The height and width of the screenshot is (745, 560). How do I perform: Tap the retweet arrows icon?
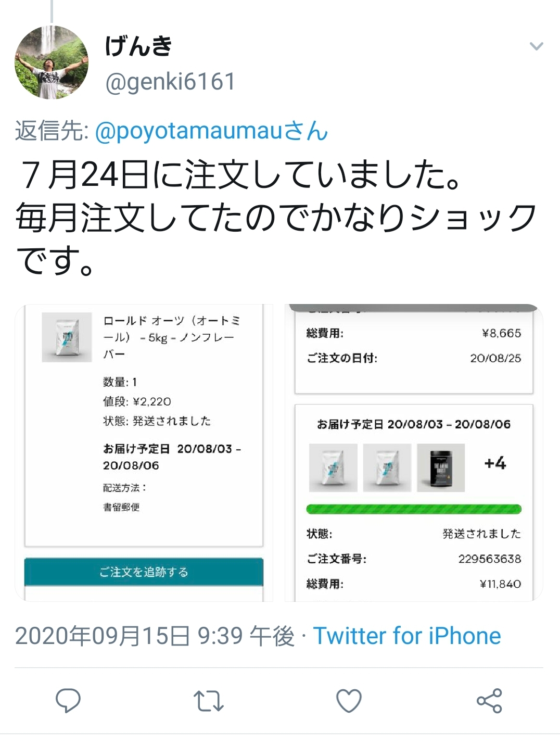click(x=208, y=701)
